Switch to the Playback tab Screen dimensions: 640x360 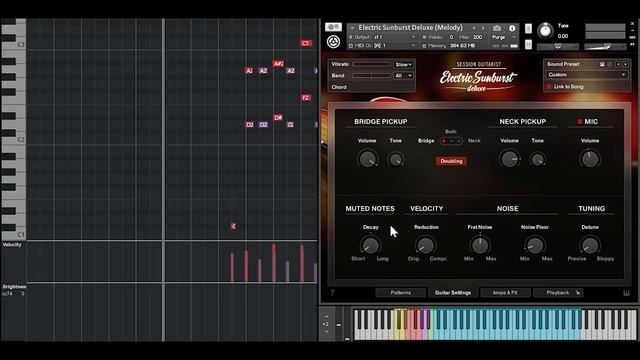coord(558,293)
